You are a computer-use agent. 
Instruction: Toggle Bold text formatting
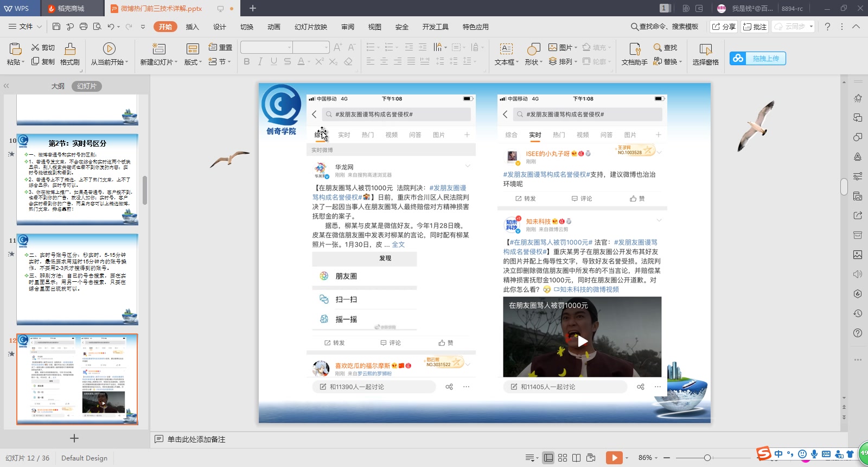tap(247, 61)
